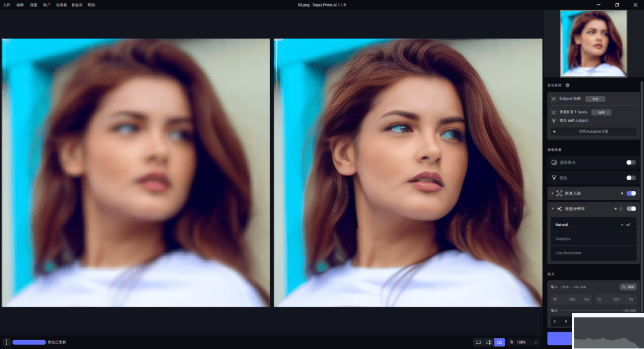Expand the zoom level menu arrow

[535, 342]
